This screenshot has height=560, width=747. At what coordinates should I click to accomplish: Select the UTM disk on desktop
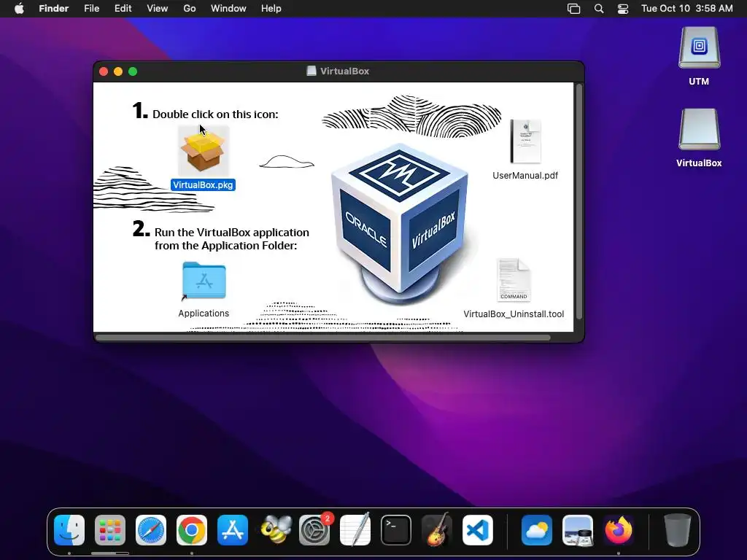(699, 47)
